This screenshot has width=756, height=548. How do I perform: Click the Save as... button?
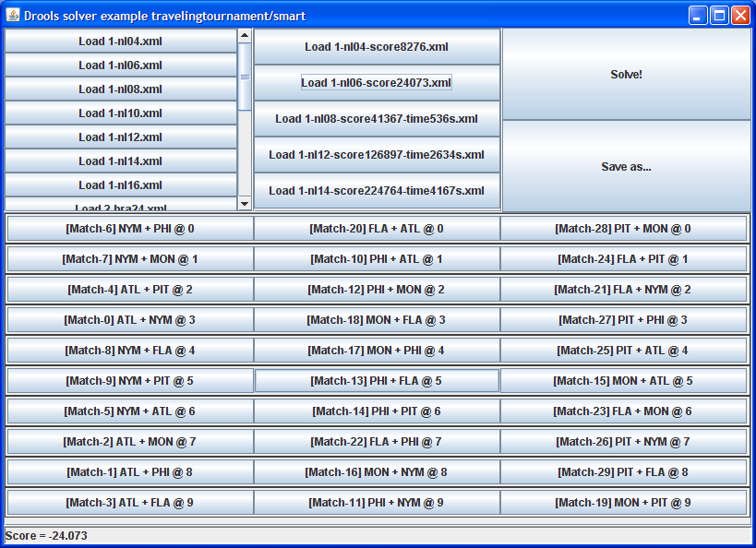point(626,167)
